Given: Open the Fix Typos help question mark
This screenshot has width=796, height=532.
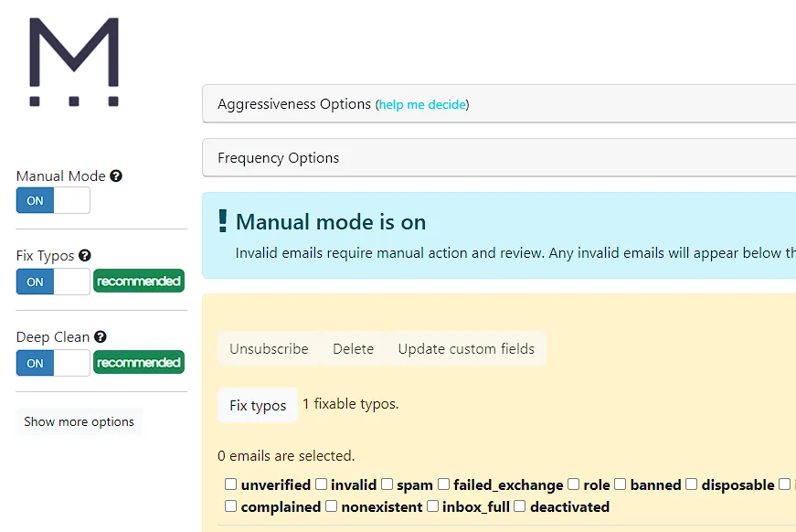Looking at the screenshot, I should 84,256.
